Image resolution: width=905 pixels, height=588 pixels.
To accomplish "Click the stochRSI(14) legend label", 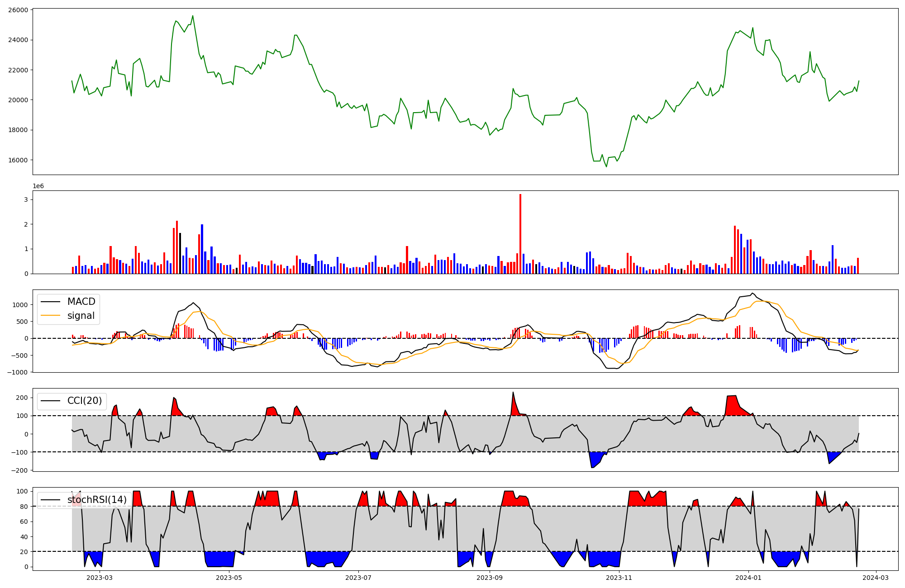I will coord(97,500).
